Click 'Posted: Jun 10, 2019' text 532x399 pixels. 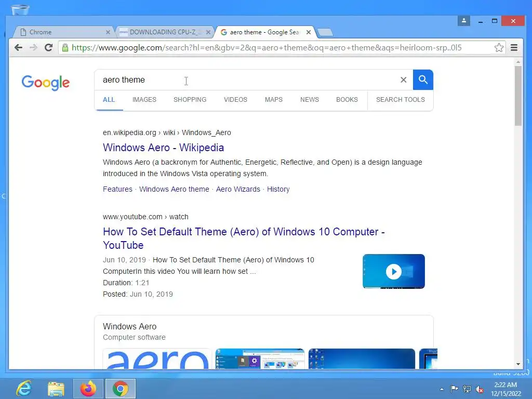point(138,295)
